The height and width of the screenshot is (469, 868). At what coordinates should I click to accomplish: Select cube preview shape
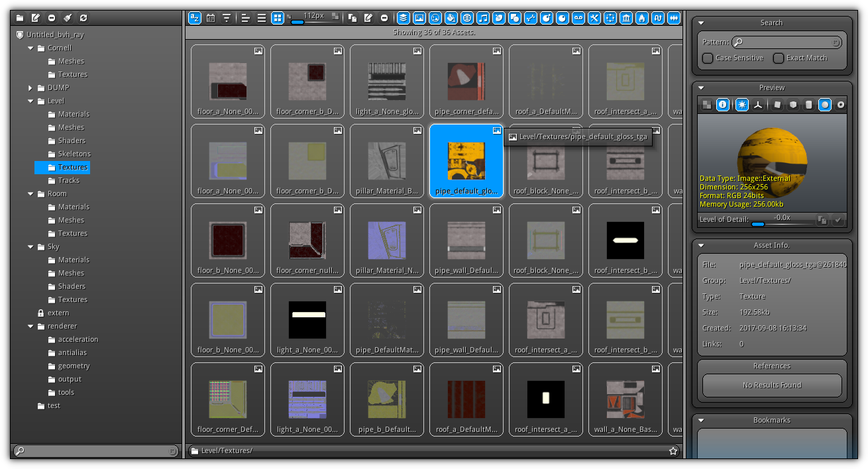(x=793, y=105)
